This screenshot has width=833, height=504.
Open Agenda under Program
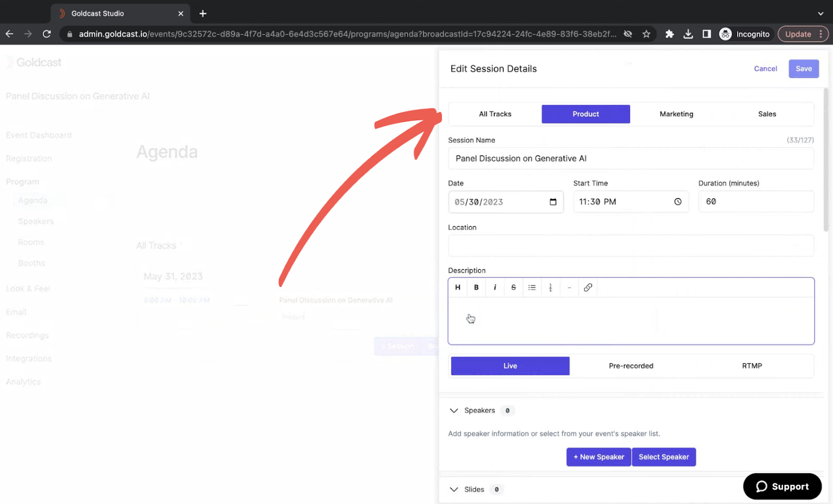pyautogui.click(x=33, y=200)
